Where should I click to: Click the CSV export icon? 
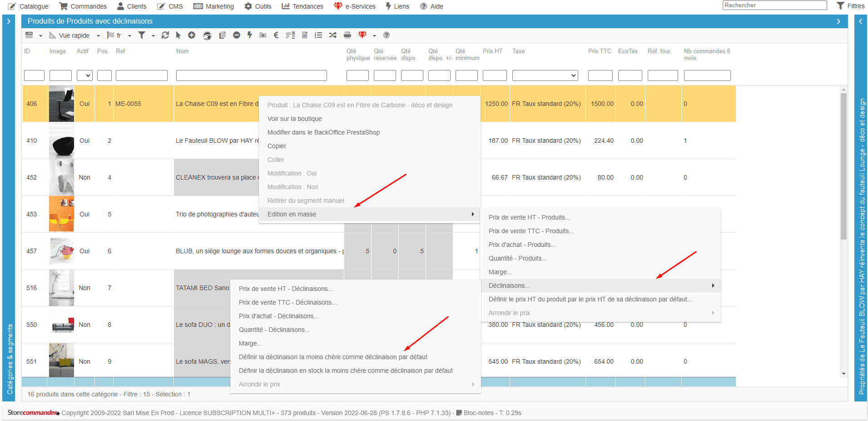pyautogui.click(x=305, y=35)
